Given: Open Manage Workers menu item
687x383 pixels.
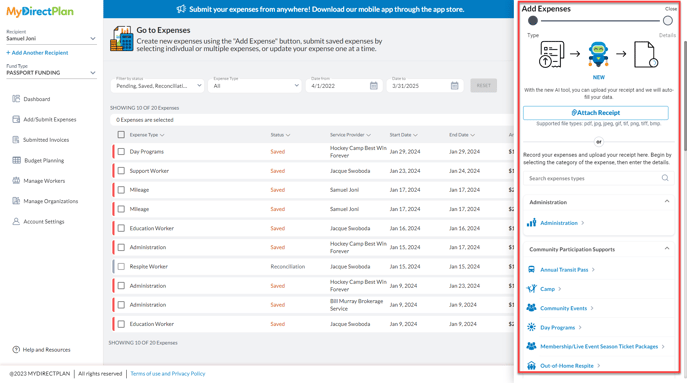Looking at the screenshot, I should 44,181.
